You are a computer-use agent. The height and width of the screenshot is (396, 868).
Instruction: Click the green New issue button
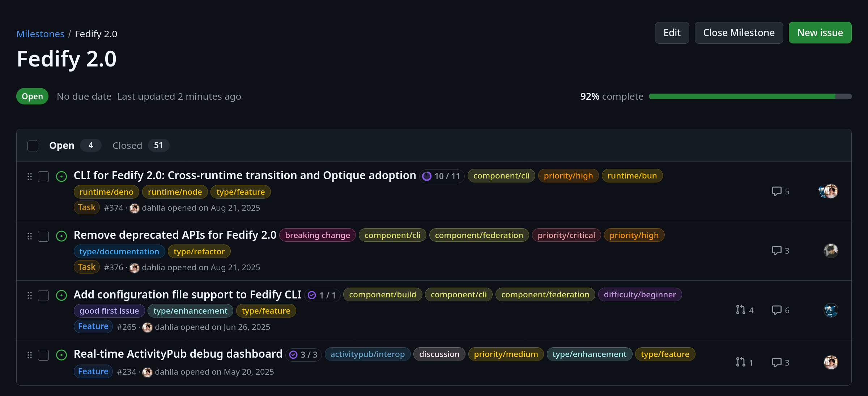coord(820,33)
